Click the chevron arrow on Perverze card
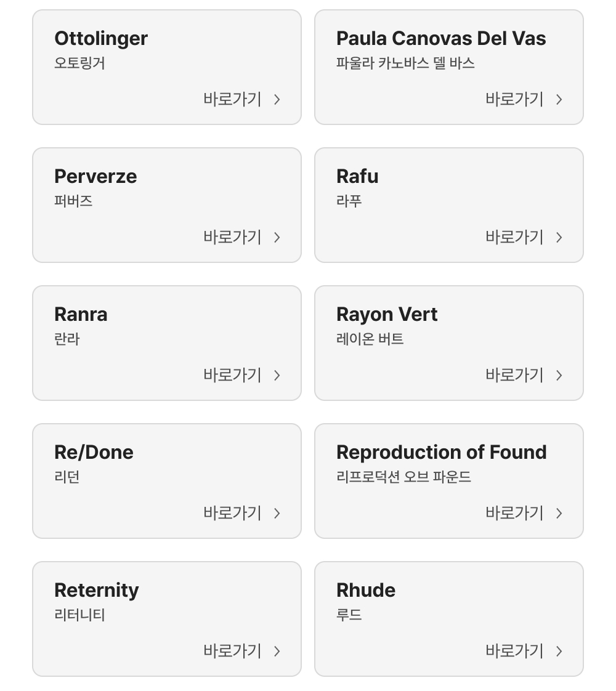616x691 pixels. click(x=277, y=238)
